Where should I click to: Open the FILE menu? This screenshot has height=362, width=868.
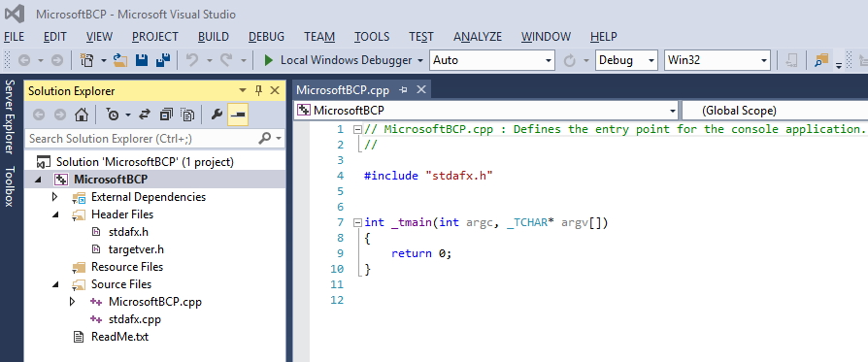click(14, 37)
